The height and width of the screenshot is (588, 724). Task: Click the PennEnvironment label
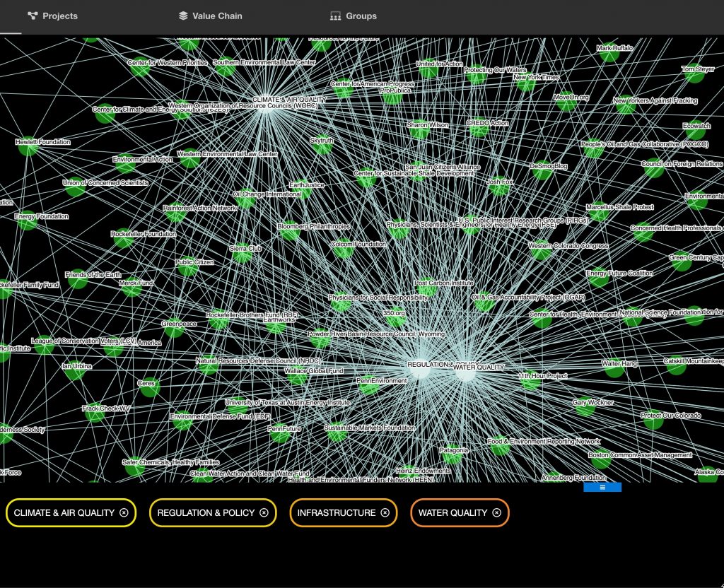(x=382, y=381)
